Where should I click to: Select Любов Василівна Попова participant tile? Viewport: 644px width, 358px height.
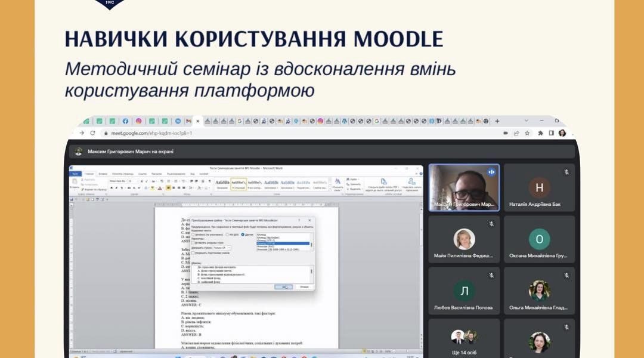(464, 291)
